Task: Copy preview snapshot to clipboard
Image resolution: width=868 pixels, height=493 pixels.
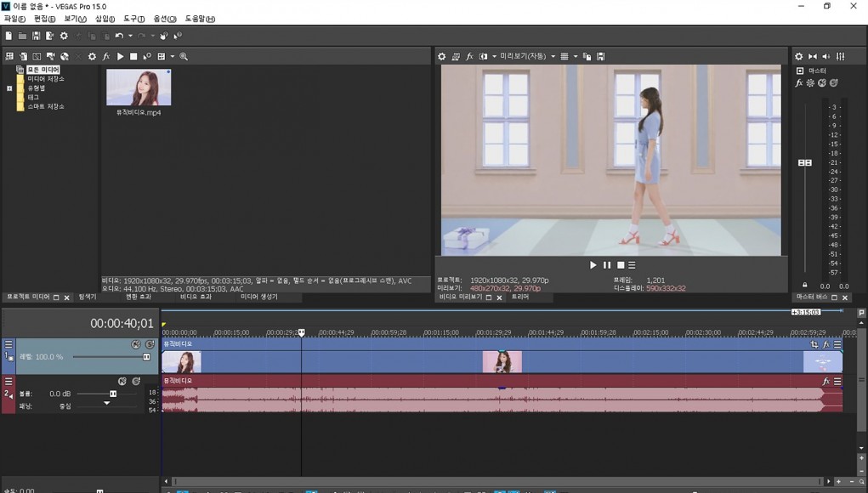Action: tap(587, 56)
